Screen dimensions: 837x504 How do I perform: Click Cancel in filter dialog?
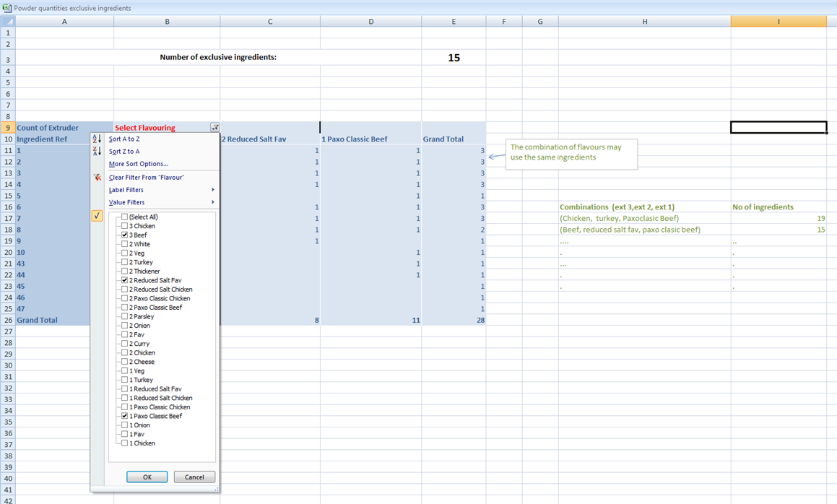coord(194,477)
